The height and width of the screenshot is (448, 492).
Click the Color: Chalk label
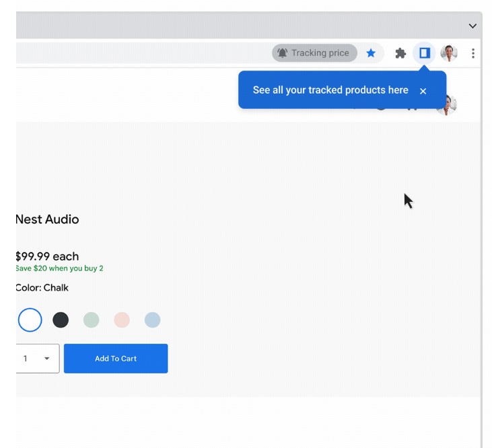(42, 288)
